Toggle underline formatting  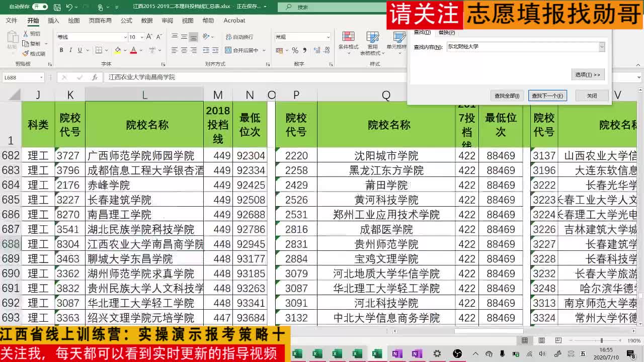coord(79,50)
